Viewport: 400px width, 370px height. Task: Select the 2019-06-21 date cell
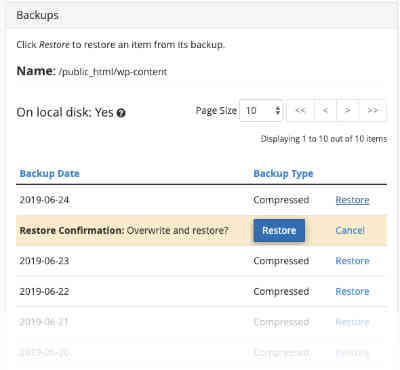[x=44, y=322]
